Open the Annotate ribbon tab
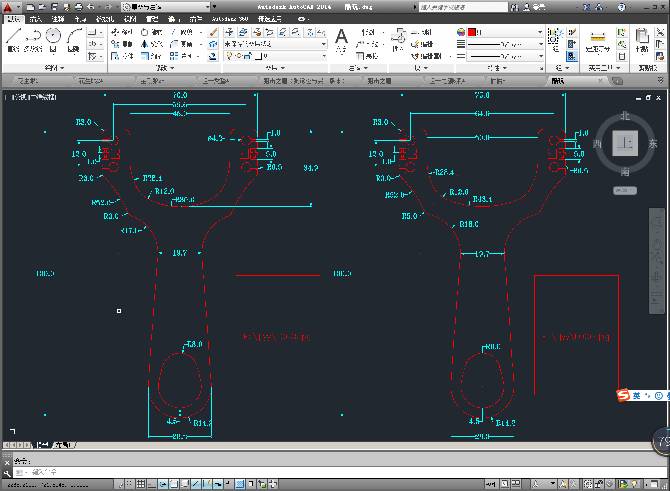Viewport: 670px width, 491px height. pos(58,19)
